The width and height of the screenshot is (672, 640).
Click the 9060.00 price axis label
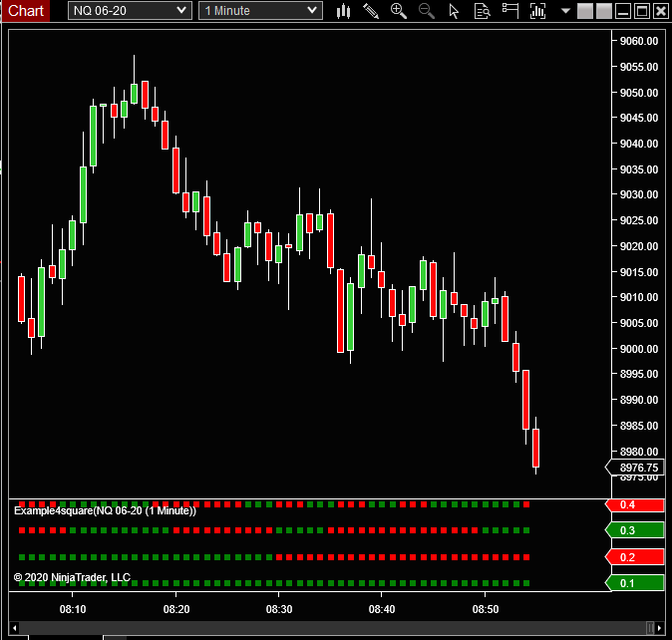[639, 41]
